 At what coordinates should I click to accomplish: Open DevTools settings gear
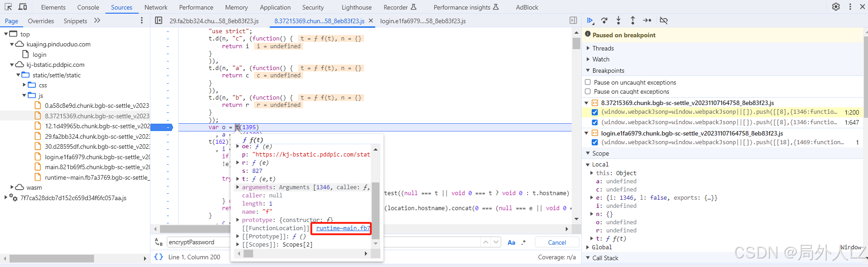click(x=836, y=7)
